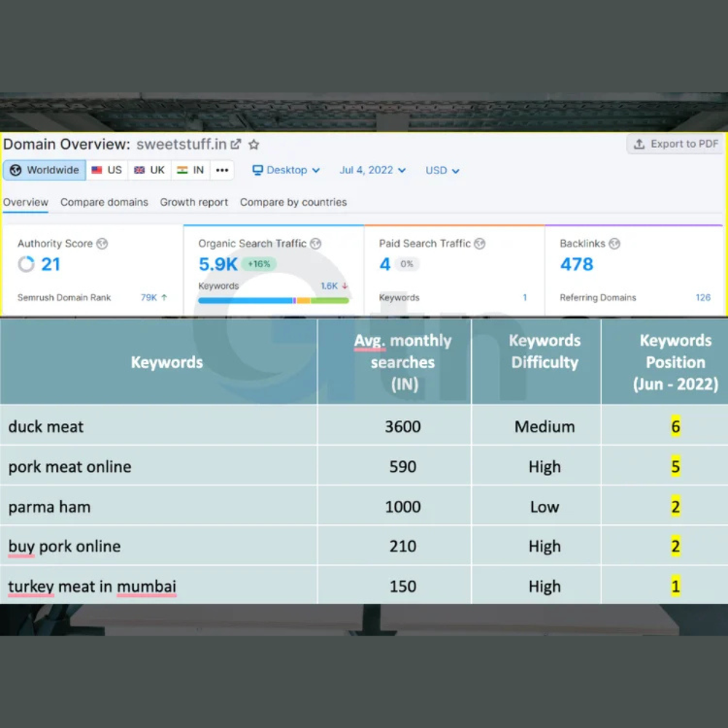728x728 pixels.
Task: Click the three-dots more countries icon
Action: point(222,170)
